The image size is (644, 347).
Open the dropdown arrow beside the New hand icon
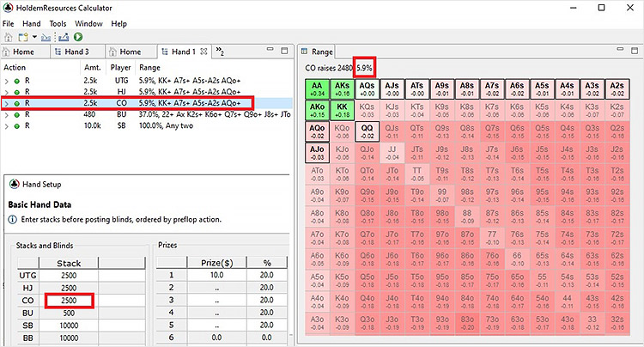(33, 37)
